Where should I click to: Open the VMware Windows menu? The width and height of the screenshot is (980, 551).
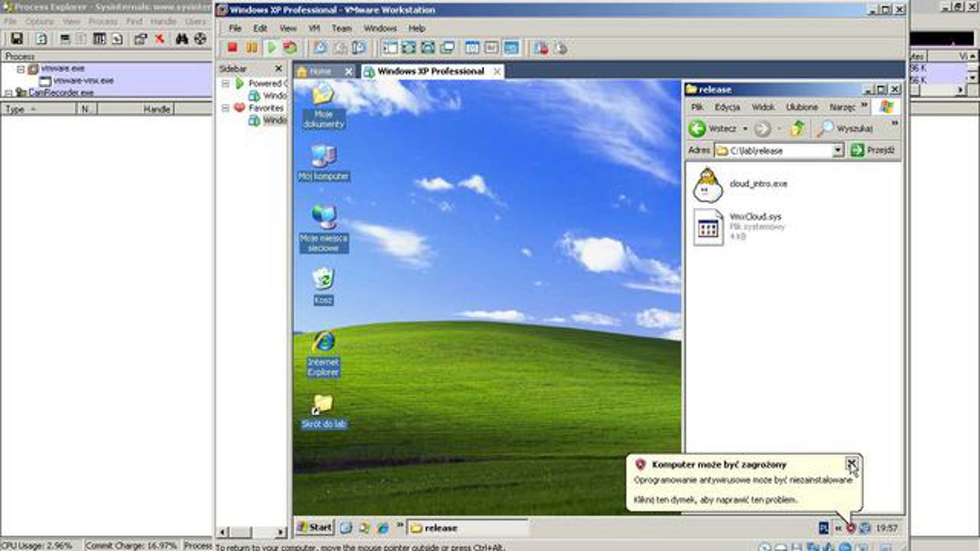click(380, 28)
